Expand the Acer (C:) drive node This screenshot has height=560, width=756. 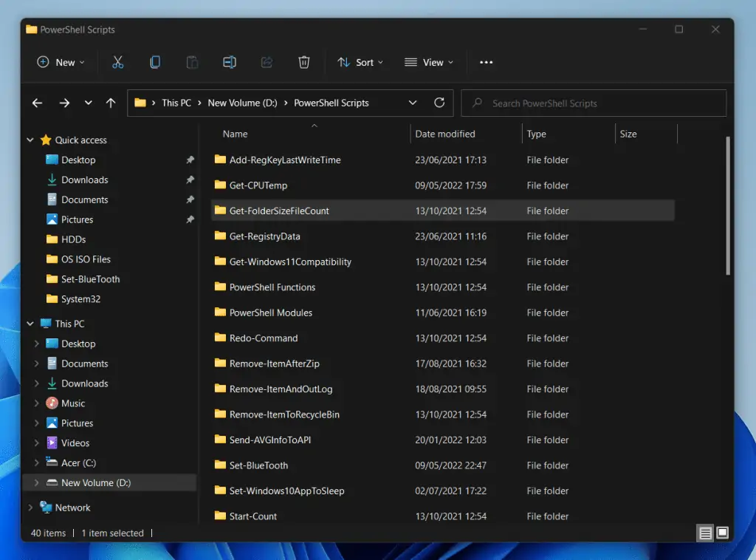click(36, 462)
